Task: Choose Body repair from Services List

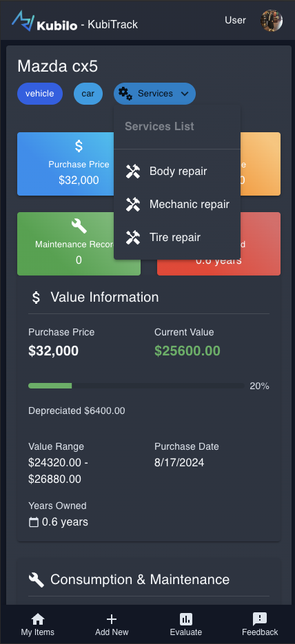Action: click(x=177, y=172)
